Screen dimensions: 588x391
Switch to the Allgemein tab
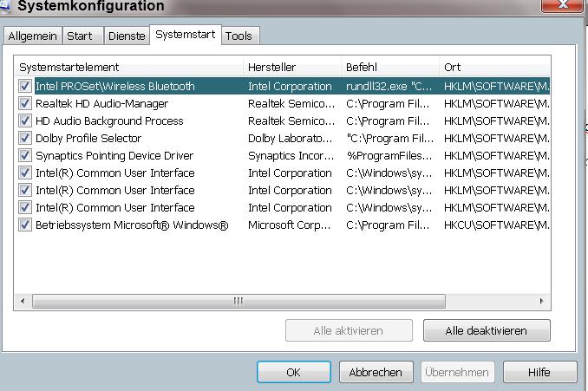(33, 36)
